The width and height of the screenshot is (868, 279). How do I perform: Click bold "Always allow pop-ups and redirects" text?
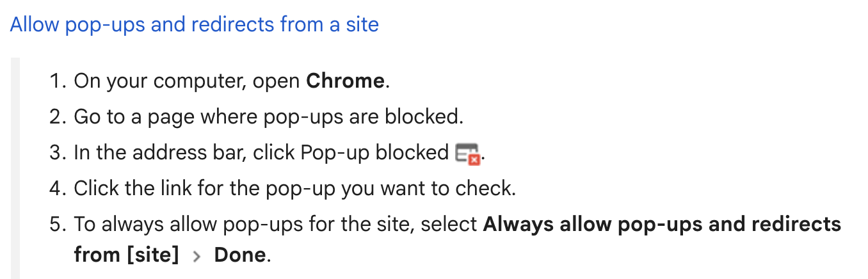pyautogui.click(x=662, y=225)
